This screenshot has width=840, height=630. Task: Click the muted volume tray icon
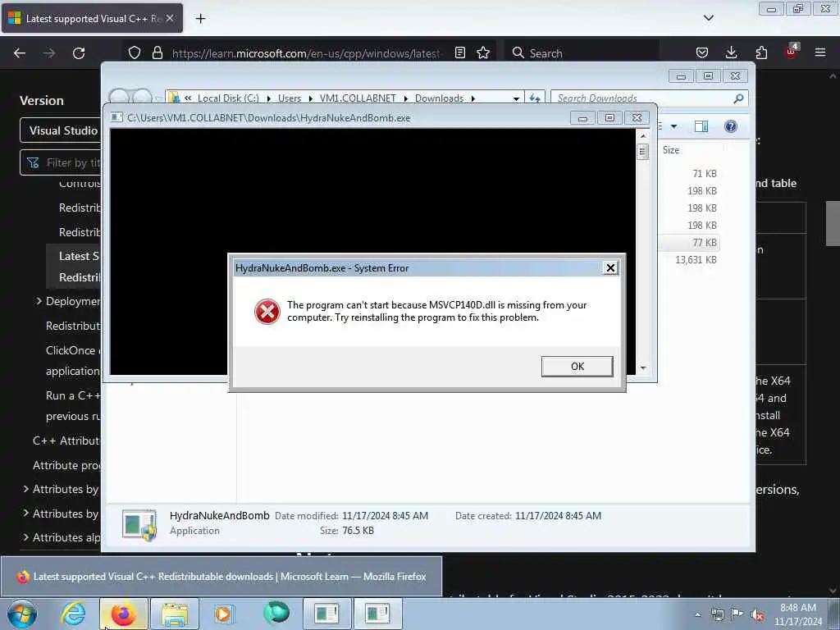coord(757,614)
